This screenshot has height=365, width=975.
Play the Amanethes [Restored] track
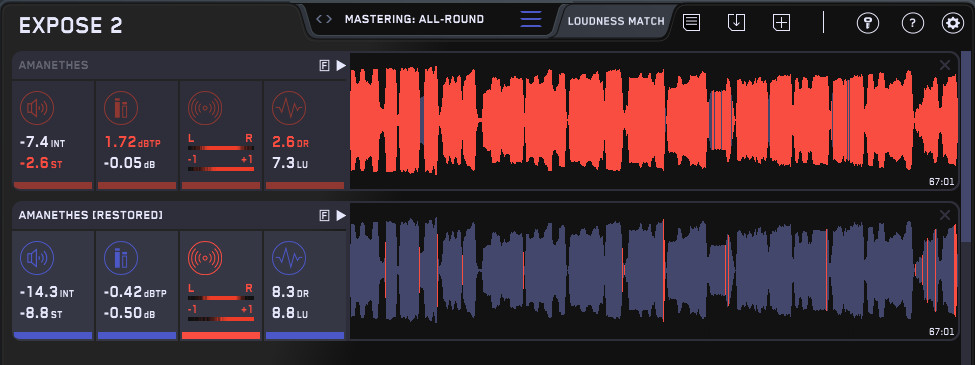click(x=341, y=216)
